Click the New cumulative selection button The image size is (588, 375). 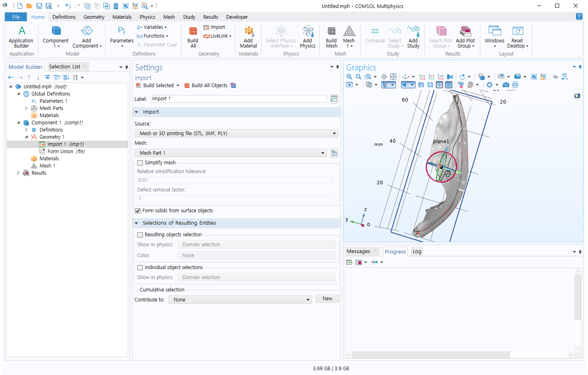327,299
